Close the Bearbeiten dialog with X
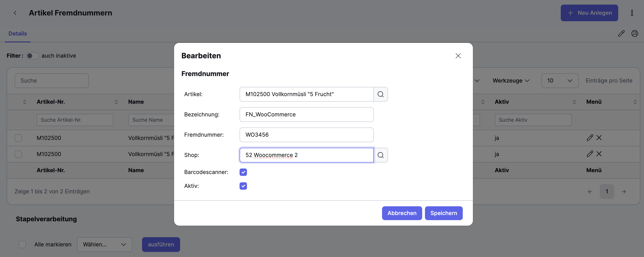This screenshot has height=257, width=644. [x=458, y=56]
